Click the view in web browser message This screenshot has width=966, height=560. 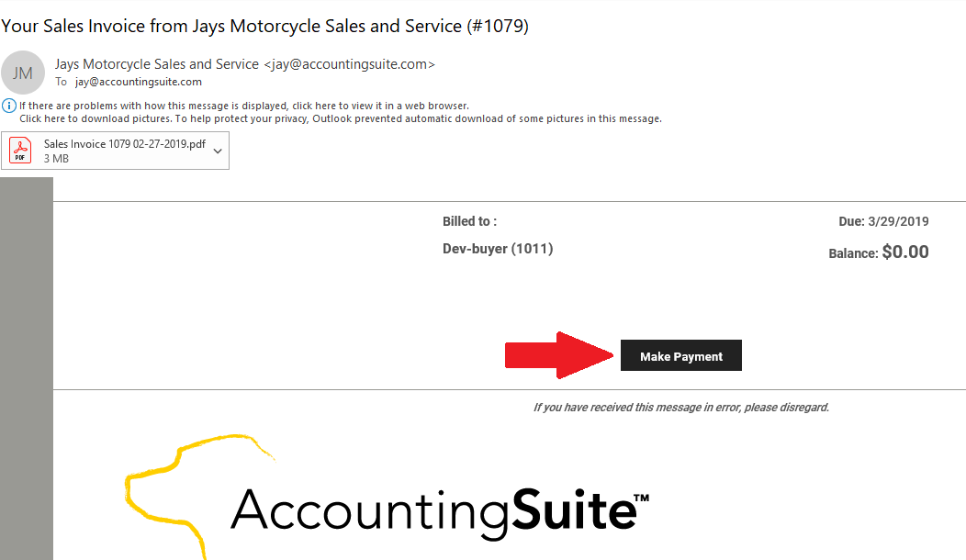click(244, 106)
